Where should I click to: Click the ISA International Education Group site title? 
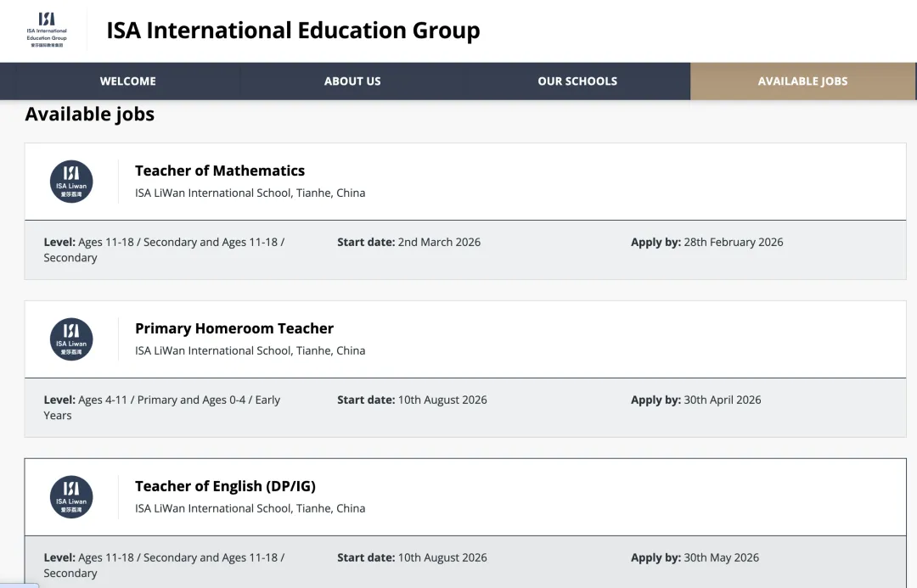(x=293, y=31)
